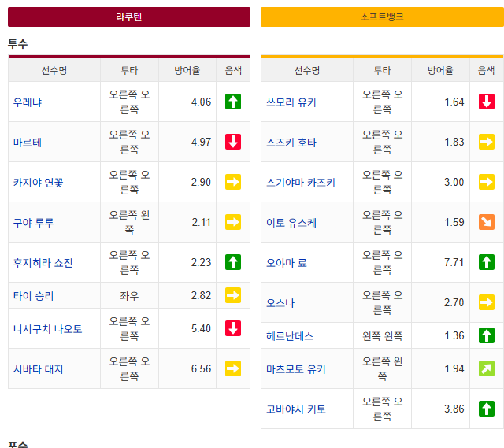This screenshot has width=504, height=448.
Task: Click the green up arrow in 후지히라 쇼진 row
Action: [233, 262]
